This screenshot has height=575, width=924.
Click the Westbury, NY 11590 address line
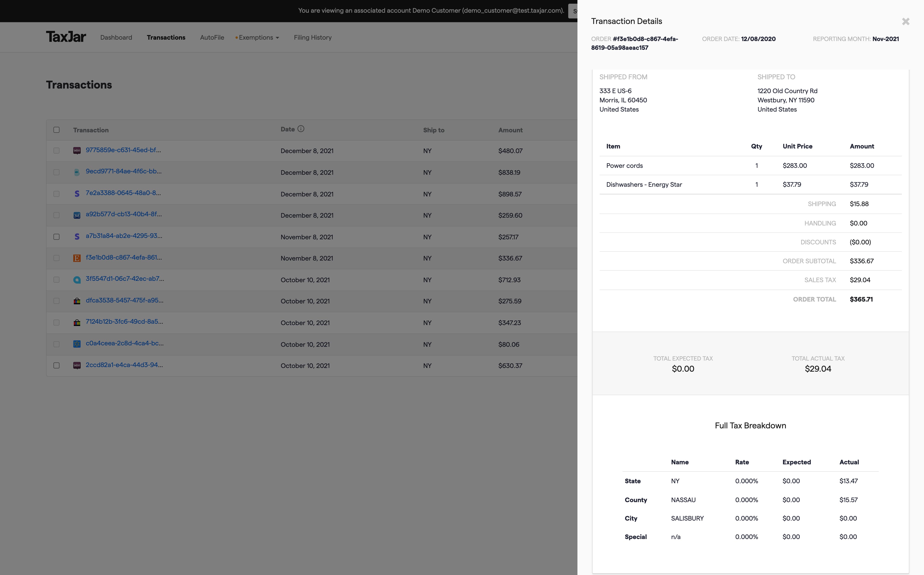(786, 100)
